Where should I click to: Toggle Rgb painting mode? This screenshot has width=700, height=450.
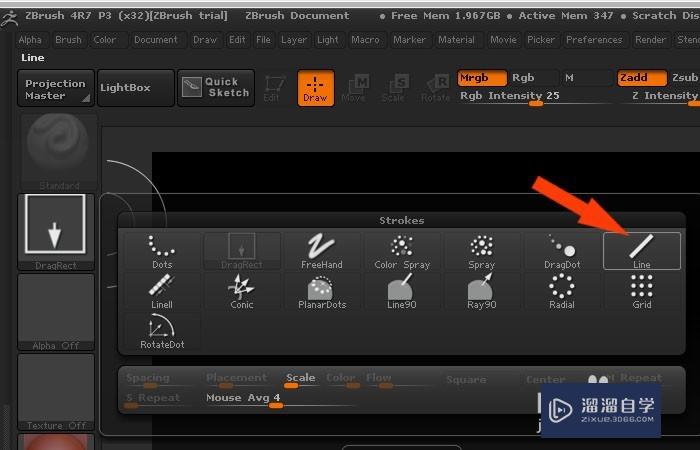(532, 78)
